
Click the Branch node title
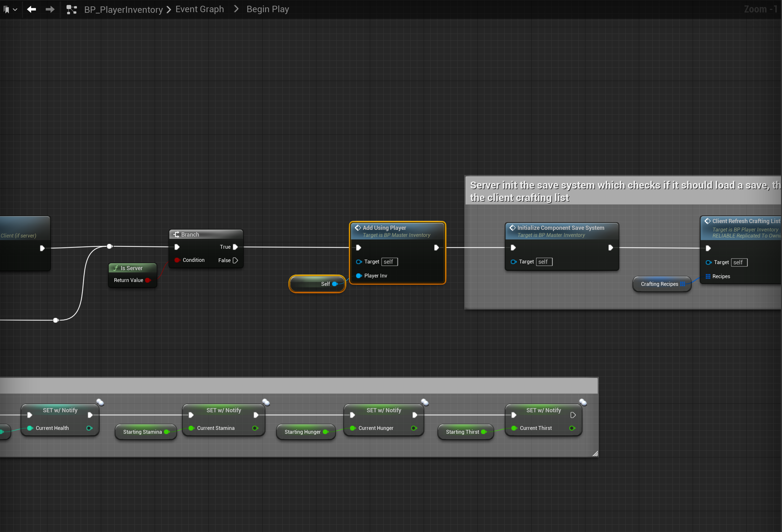pos(190,234)
